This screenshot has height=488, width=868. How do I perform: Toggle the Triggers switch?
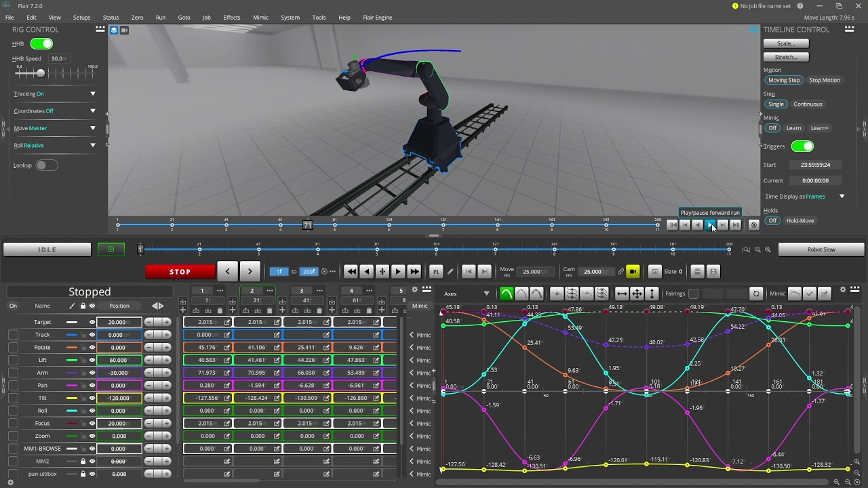(802, 146)
